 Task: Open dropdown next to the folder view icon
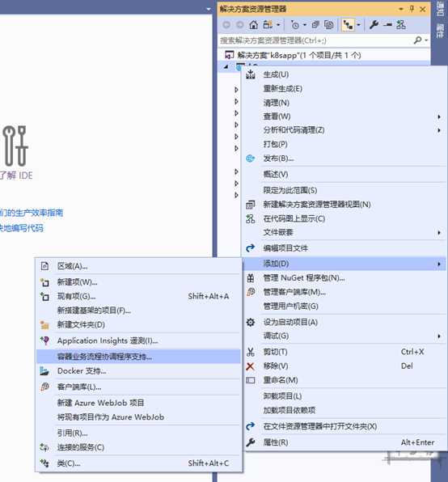278,25
